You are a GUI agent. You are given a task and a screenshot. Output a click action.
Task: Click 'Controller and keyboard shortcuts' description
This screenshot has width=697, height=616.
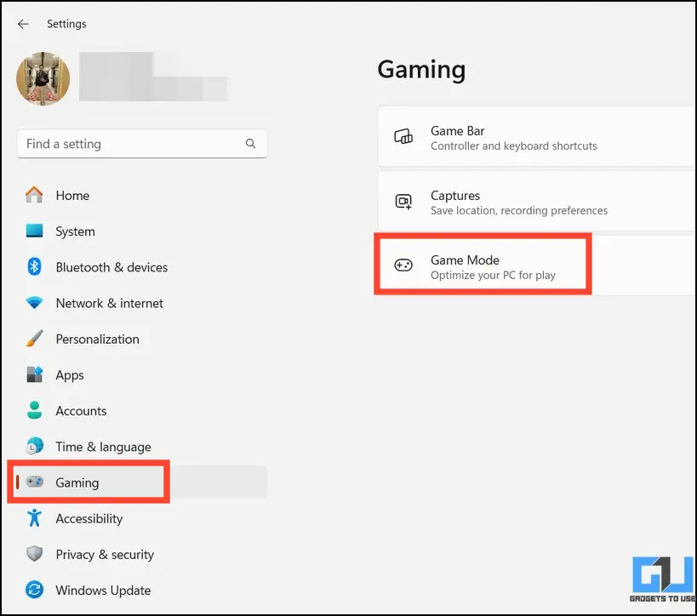coord(513,145)
